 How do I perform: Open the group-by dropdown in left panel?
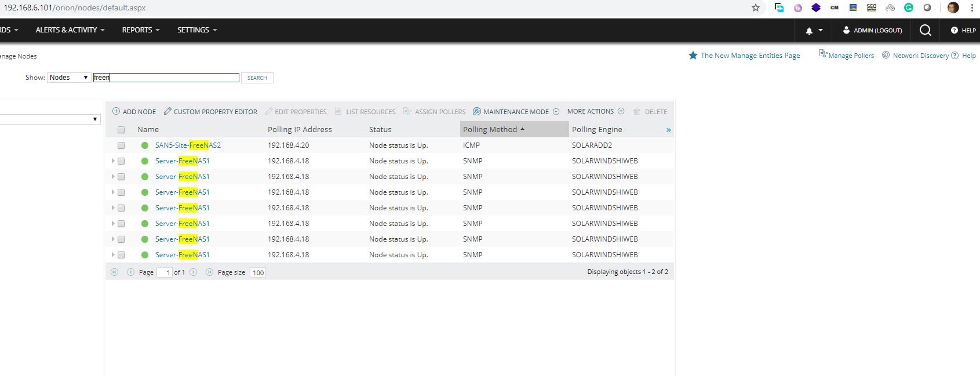(x=50, y=119)
